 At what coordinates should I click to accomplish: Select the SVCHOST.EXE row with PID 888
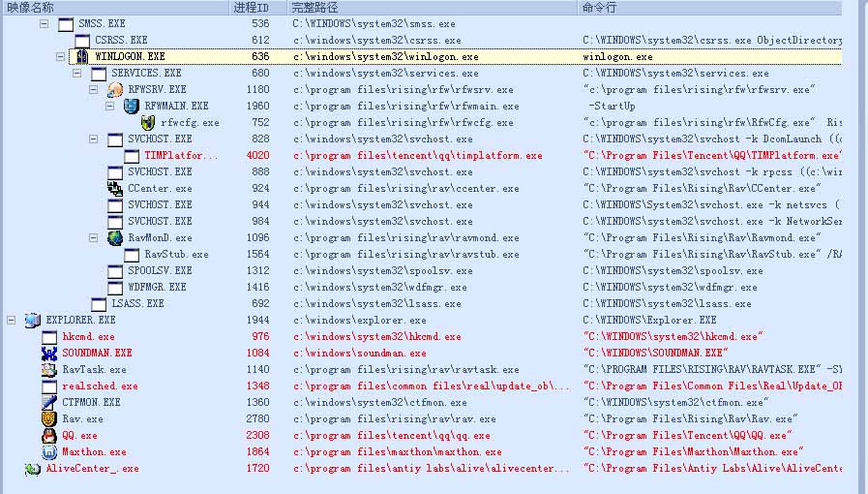[x=422, y=172]
